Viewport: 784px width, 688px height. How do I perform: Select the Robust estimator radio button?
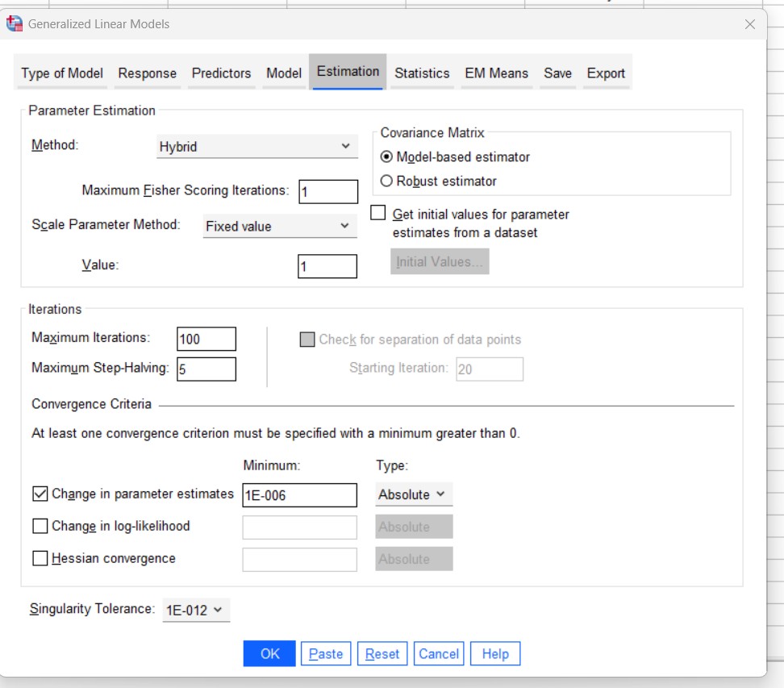[387, 181]
